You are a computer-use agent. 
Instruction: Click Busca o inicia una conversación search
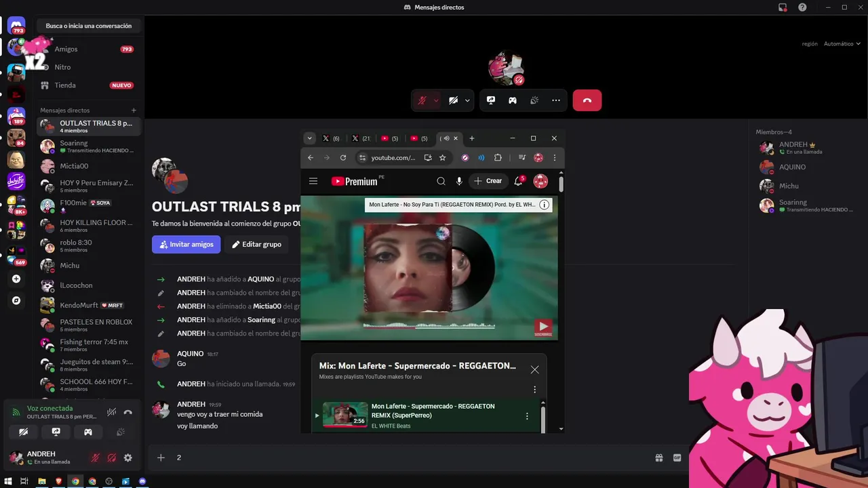[x=89, y=26]
